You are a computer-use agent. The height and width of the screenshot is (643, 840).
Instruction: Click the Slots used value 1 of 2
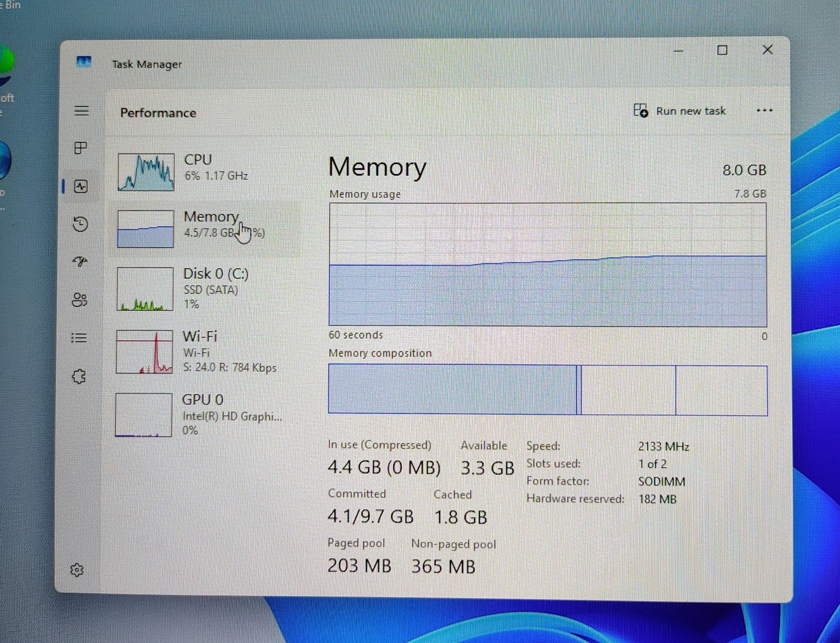click(x=653, y=464)
